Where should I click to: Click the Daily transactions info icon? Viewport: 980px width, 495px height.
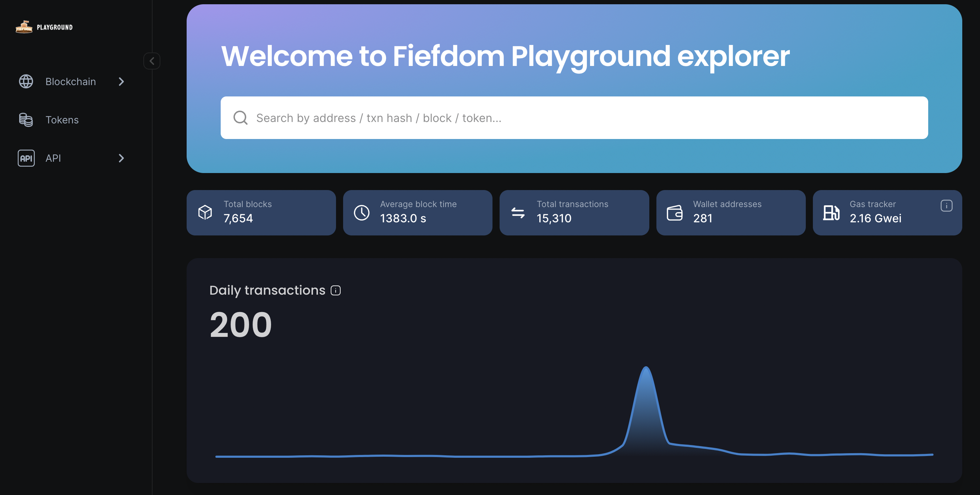[336, 290]
